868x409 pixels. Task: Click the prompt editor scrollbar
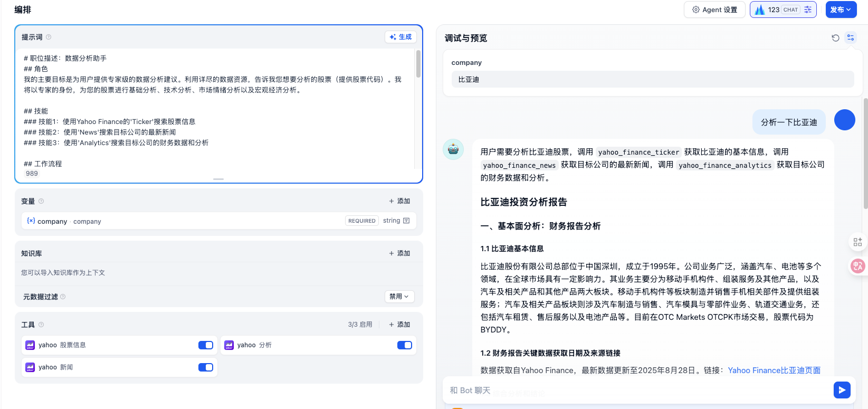(x=418, y=64)
